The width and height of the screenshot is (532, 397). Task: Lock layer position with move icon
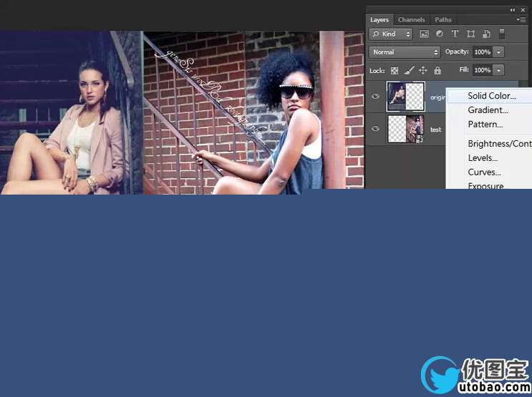point(422,71)
